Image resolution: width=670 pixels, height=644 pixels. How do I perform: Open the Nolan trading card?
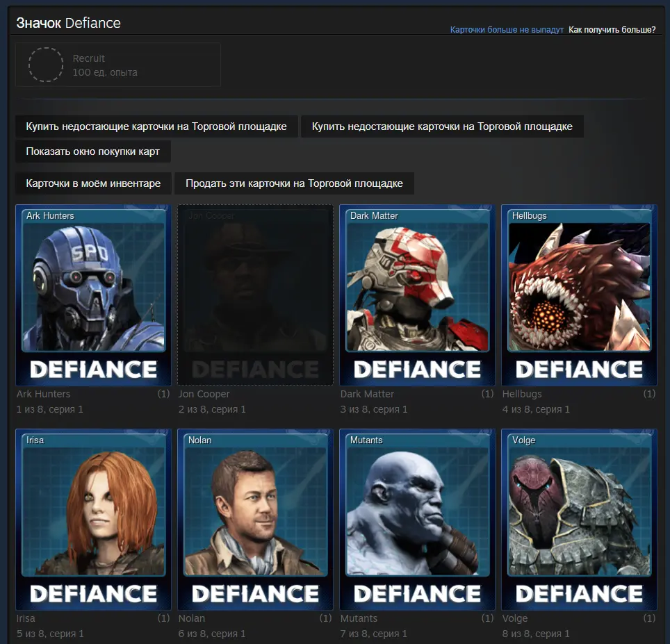click(x=255, y=520)
